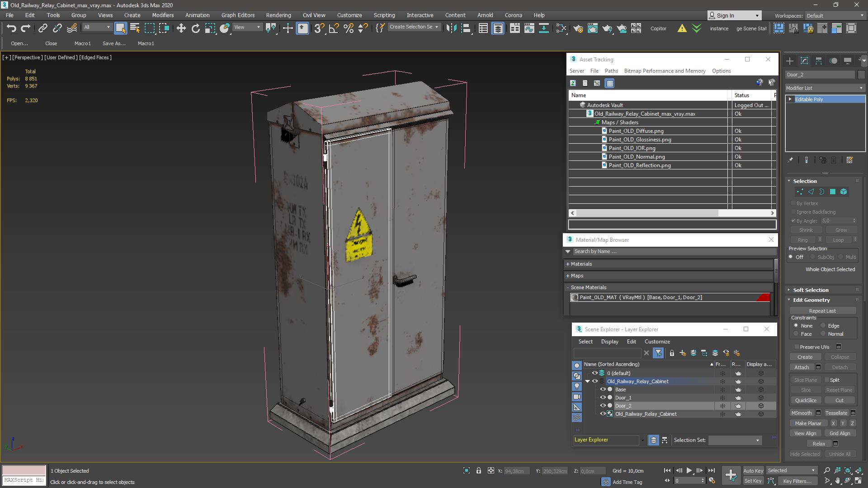Hide the Base object eye icon
The width and height of the screenshot is (868, 488).
(603, 389)
